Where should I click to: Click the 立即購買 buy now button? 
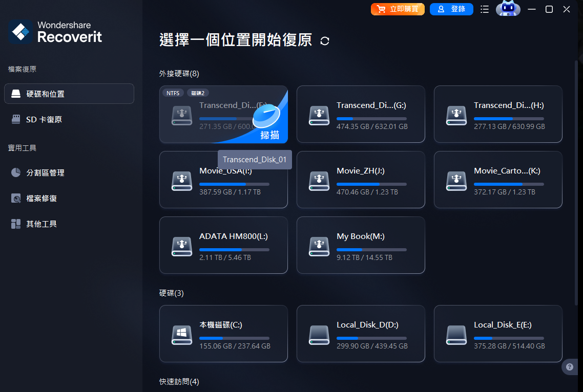click(398, 9)
